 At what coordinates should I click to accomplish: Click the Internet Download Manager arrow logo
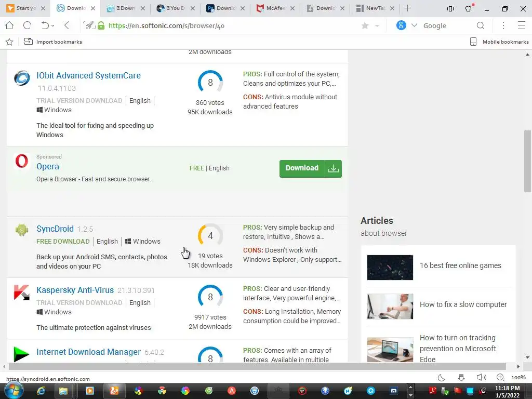pyautogui.click(x=22, y=354)
